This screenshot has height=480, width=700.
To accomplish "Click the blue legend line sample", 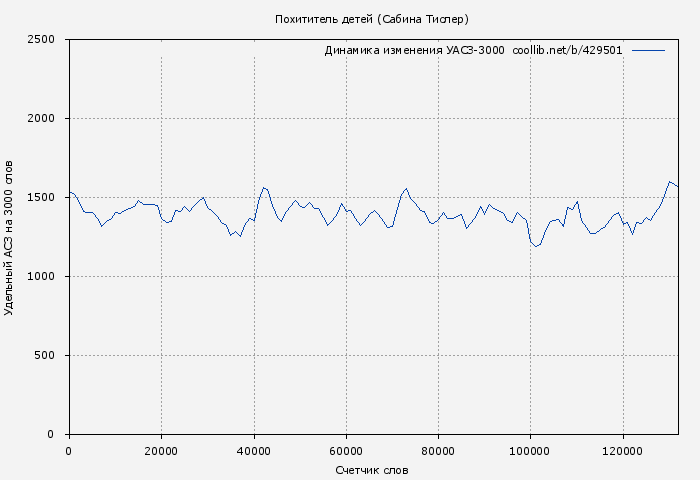I will coord(648,50).
